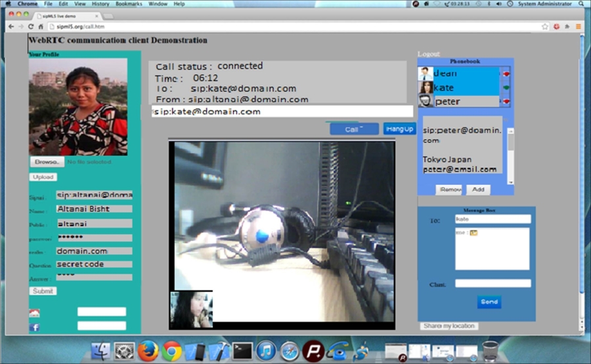Screen dimensions: 591x364
Task: Click the Name field with Altanai Bisht
Action: click(x=94, y=209)
